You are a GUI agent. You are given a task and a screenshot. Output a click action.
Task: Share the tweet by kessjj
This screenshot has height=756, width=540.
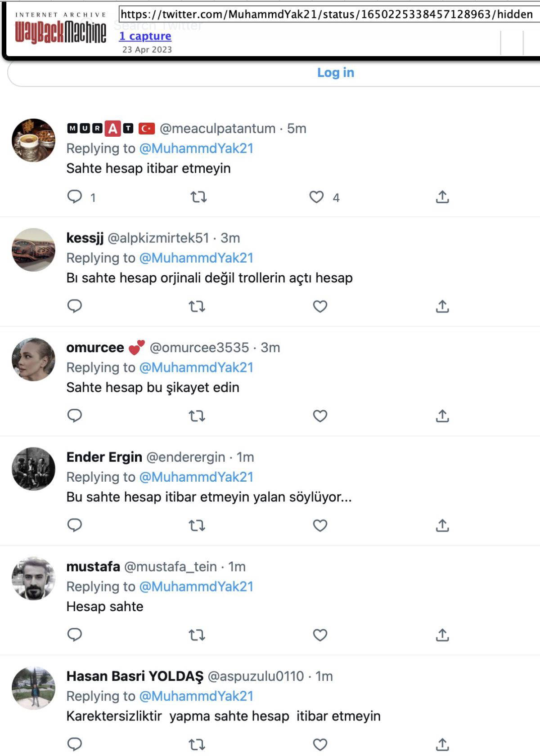click(x=442, y=307)
